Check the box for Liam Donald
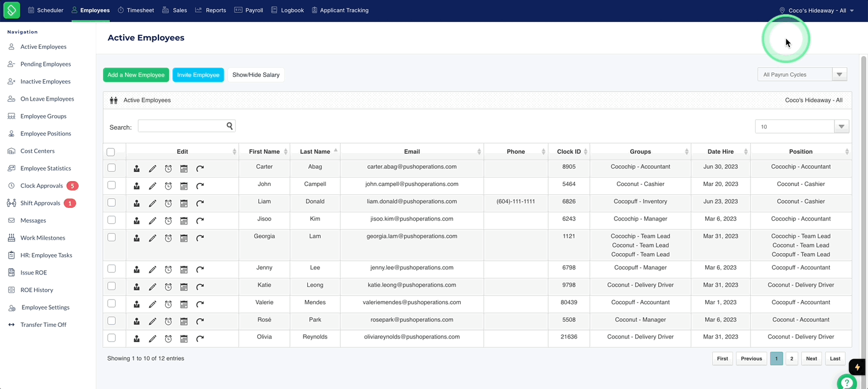 [112, 202]
